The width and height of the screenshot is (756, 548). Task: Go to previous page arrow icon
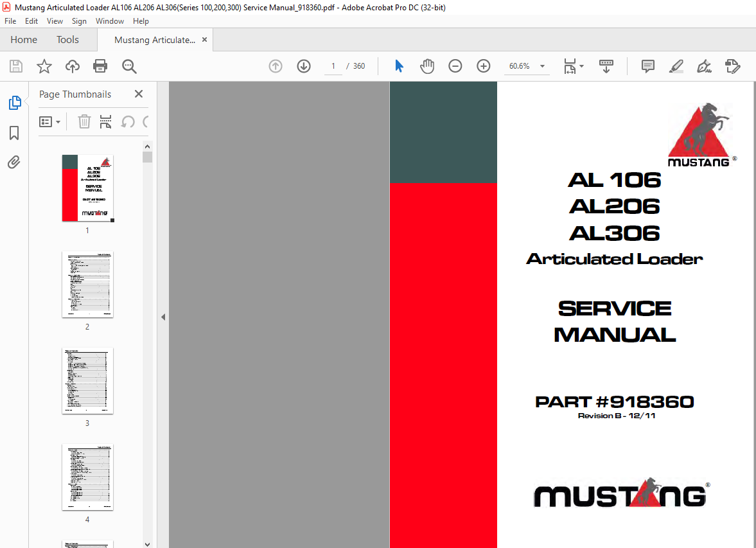pyautogui.click(x=276, y=66)
